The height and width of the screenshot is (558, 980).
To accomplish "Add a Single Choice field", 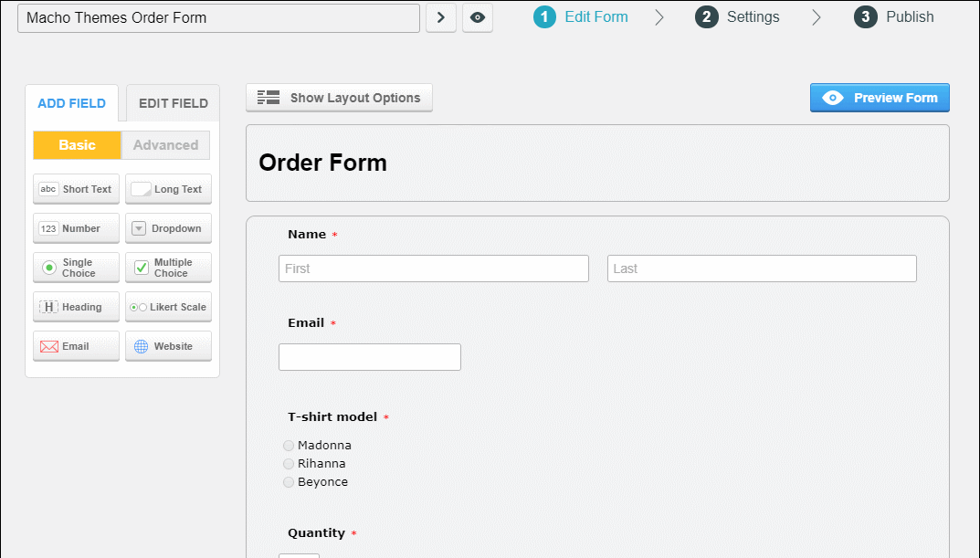I will click(x=76, y=268).
